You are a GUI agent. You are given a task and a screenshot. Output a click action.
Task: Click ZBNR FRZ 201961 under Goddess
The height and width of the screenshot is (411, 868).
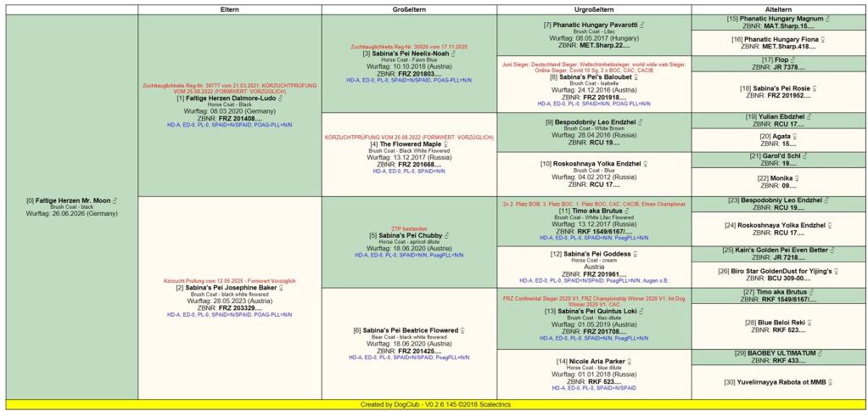[x=594, y=274]
